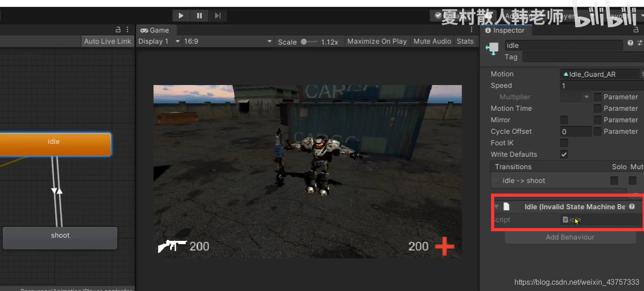
Task: Start play mode with the Play button
Action: pos(181,16)
